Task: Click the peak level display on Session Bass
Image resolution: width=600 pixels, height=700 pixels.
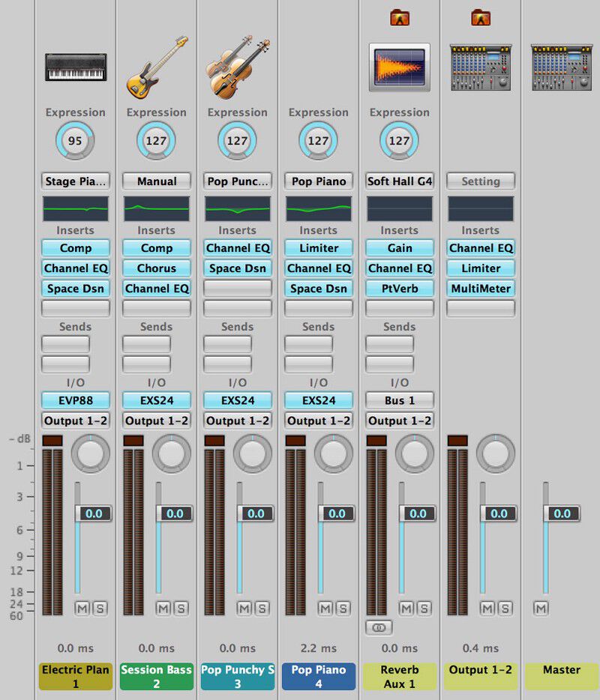Action: [133, 441]
